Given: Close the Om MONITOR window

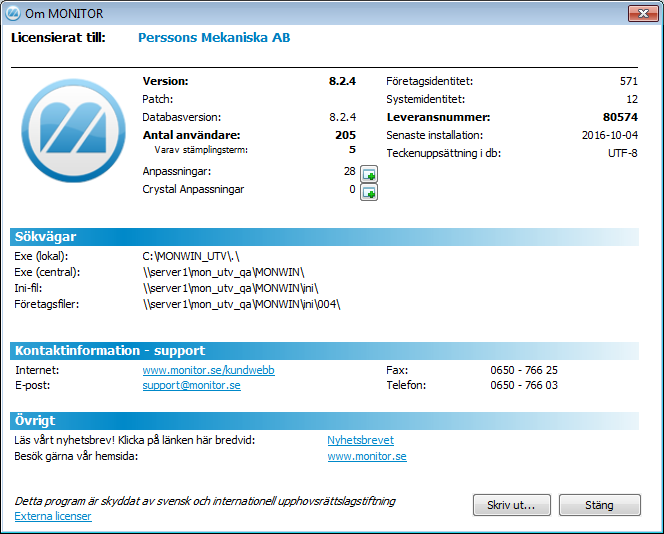Looking at the screenshot, I should (x=643, y=13).
